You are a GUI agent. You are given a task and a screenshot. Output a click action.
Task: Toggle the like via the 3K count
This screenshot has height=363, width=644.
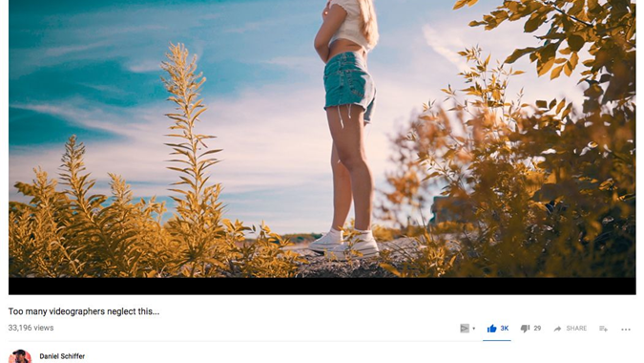505,328
